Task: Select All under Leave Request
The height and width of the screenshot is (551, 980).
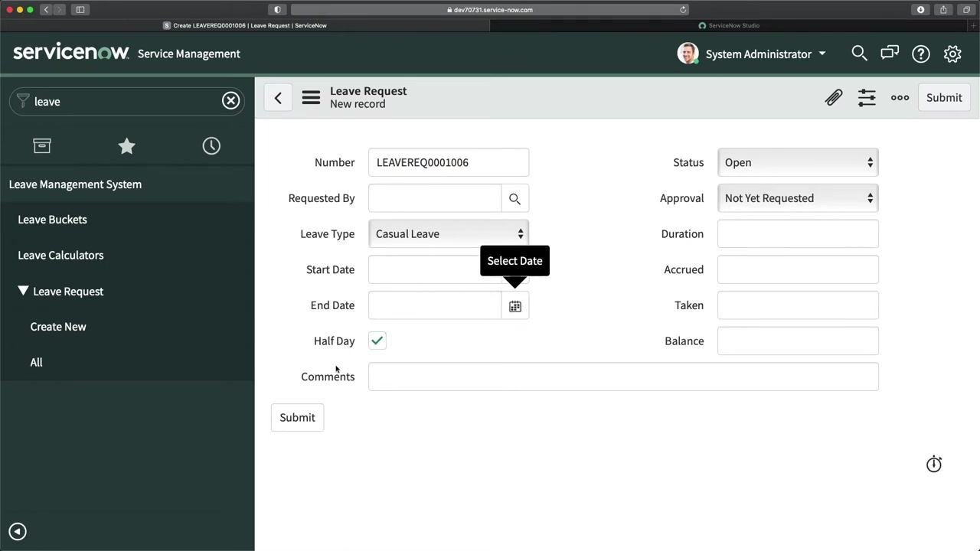Action: click(x=36, y=363)
